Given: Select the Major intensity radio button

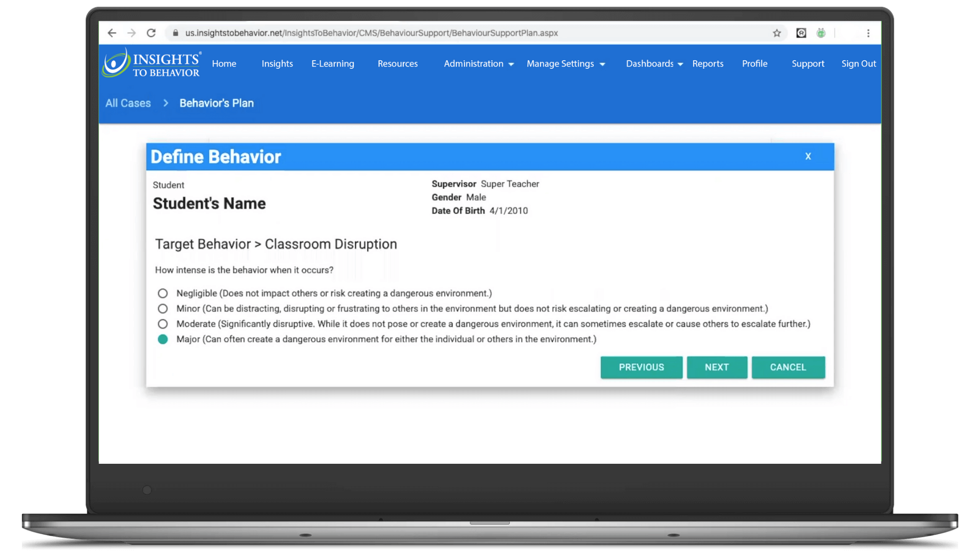Looking at the screenshot, I should (x=162, y=339).
